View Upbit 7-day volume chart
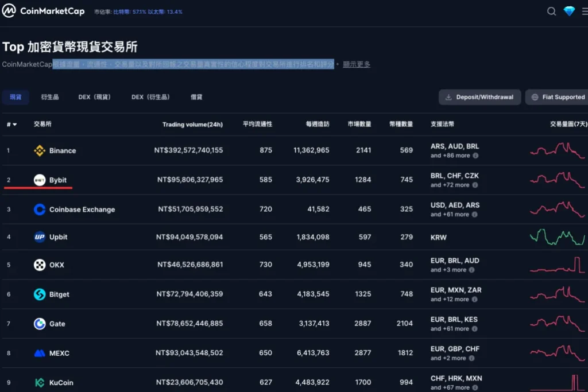The width and height of the screenshot is (588, 392). [557, 237]
